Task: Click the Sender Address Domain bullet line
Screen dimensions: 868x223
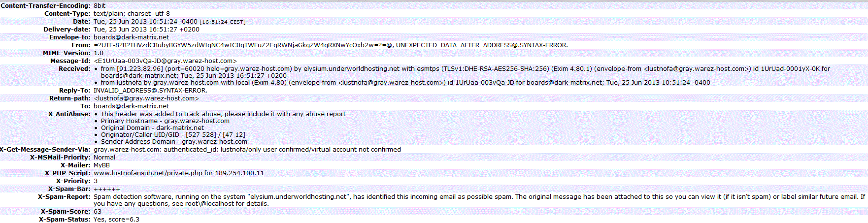Action: 174,142
